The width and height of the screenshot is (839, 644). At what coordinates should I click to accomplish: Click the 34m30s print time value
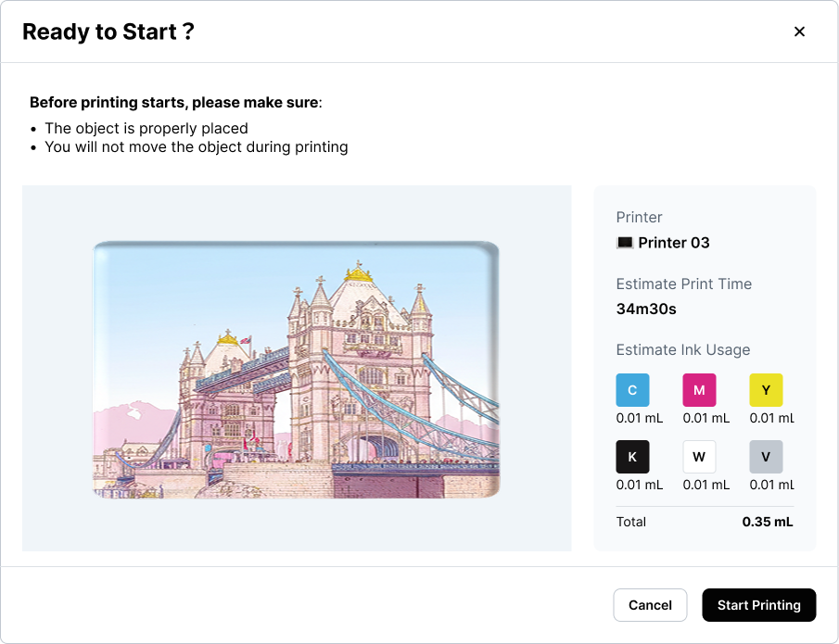[646, 309]
